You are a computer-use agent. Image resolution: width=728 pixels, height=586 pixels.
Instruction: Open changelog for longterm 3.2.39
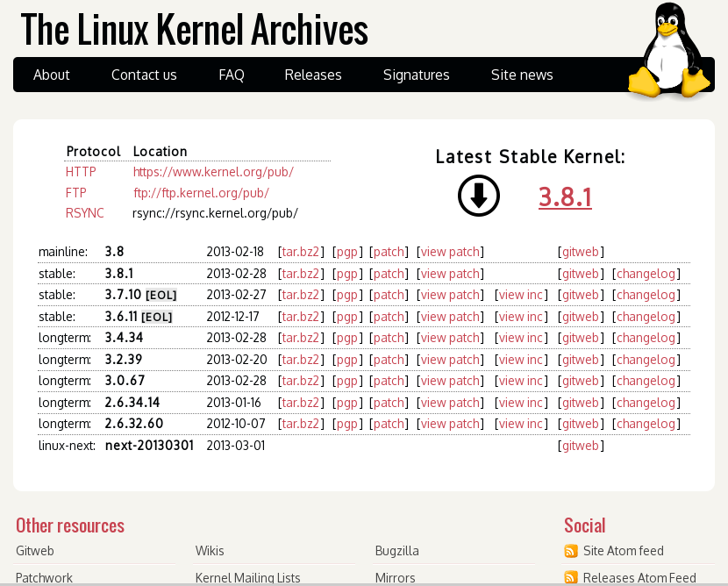click(x=646, y=360)
